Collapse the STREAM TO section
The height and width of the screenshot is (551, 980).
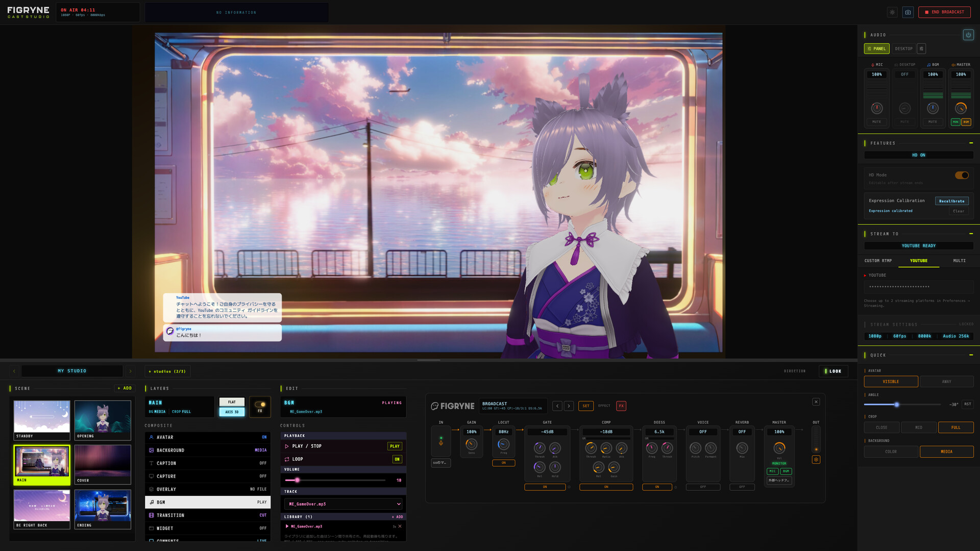tap(971, 234)
